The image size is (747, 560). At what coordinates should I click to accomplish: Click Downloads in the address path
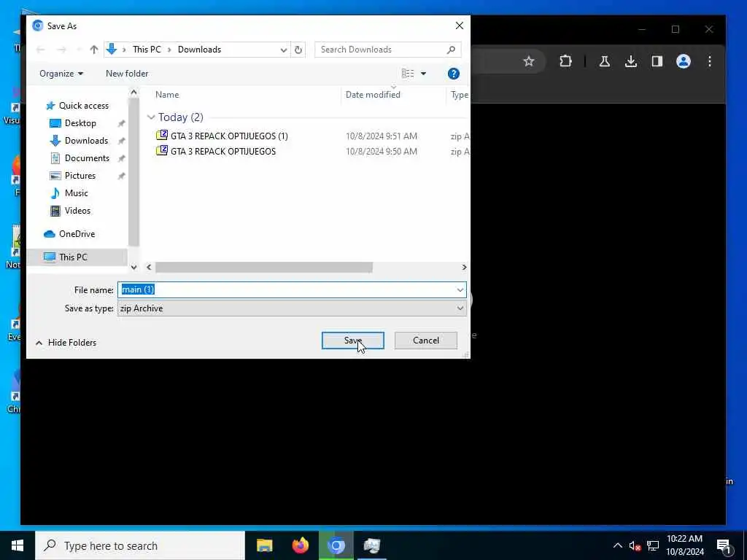(199, 50)
